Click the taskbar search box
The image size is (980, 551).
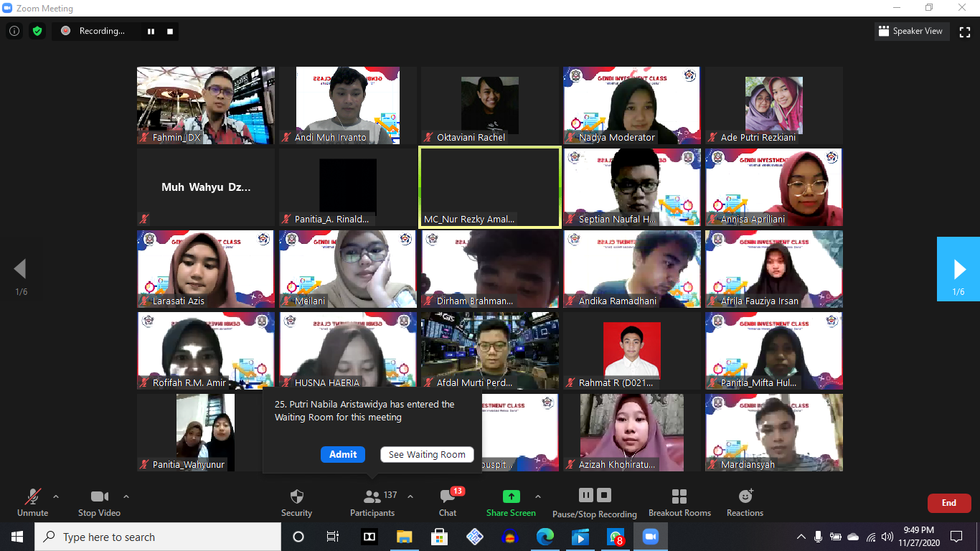pyautogui.click(x=158, y=537)
